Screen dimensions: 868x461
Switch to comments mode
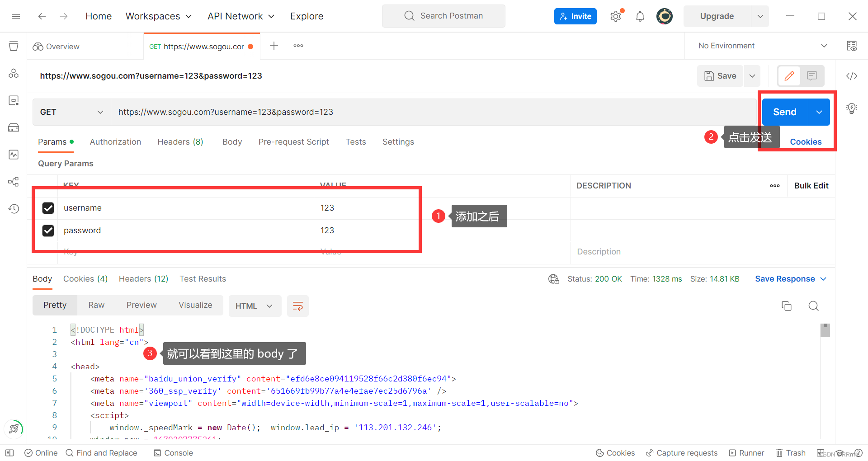[x=812, y=76]
